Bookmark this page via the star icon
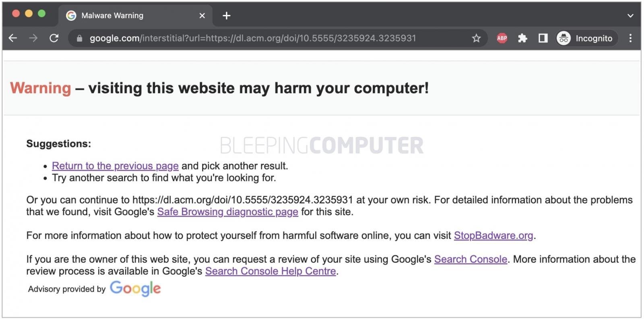This screenshot has width=644, height=319. (x=476, y=38)
